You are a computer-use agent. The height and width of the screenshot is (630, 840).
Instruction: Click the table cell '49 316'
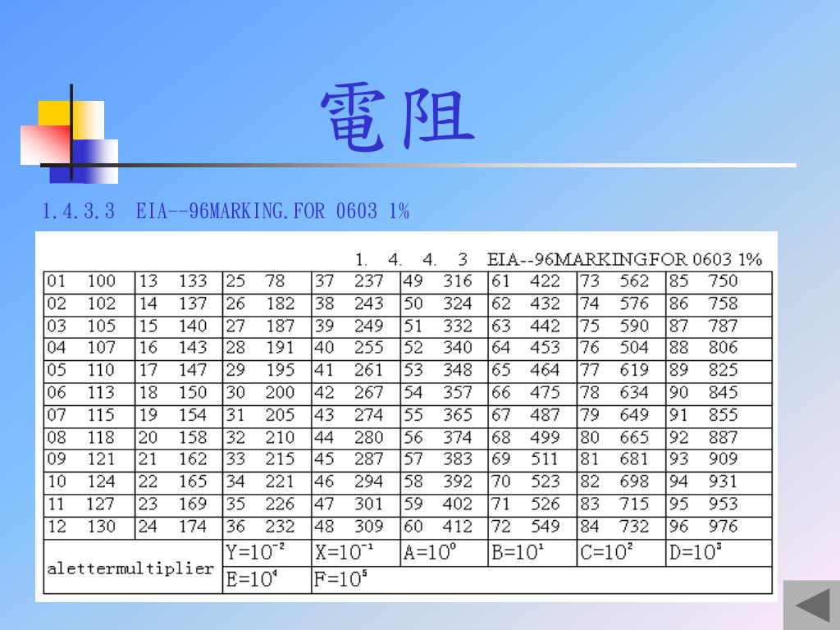pyautogui.click(x=445, y=282)
